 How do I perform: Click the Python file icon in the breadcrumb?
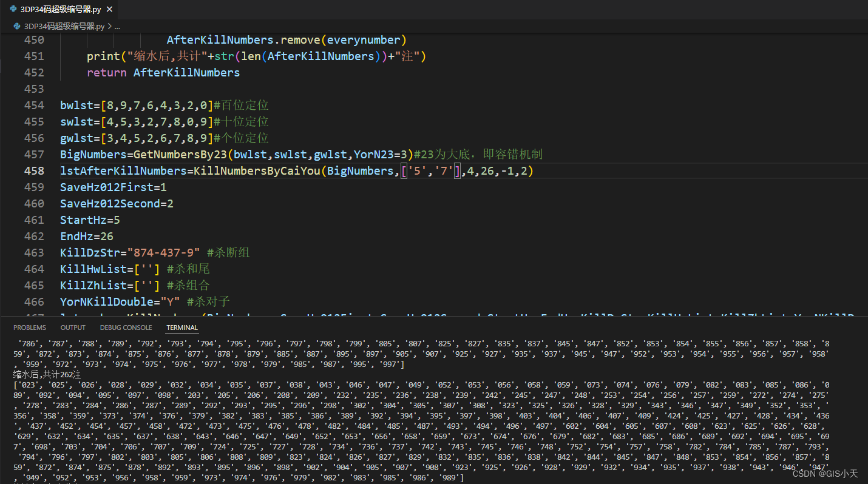click(16, 26)
